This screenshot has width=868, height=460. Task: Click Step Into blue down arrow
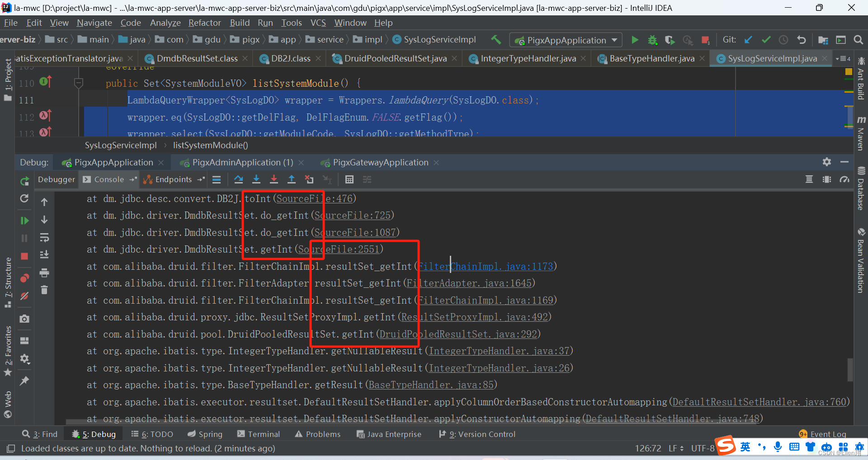click(x=256, y=179)
